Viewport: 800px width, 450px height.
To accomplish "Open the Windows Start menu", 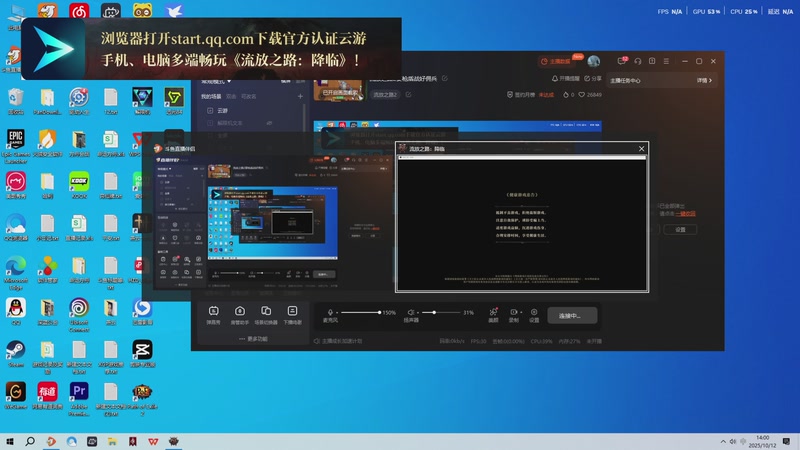I will 10,441.
